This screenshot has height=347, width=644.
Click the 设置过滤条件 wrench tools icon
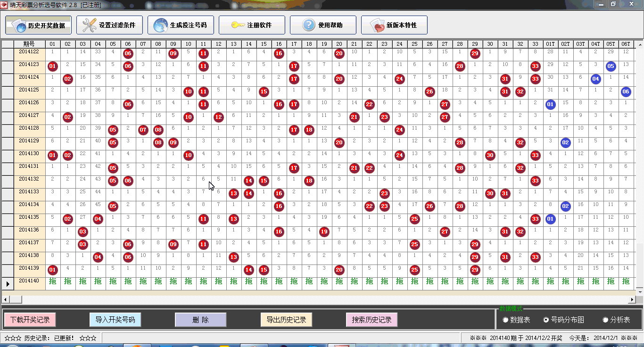click(89, 25)
